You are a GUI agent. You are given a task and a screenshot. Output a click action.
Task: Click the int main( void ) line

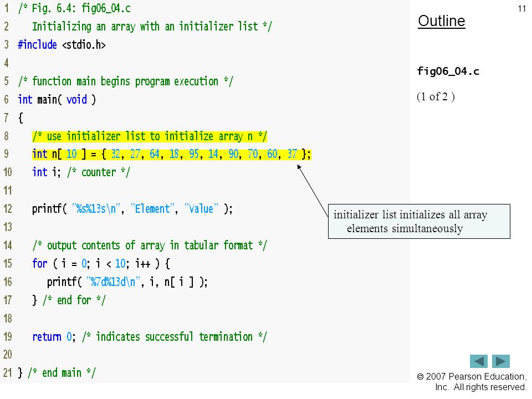[57, 99]
